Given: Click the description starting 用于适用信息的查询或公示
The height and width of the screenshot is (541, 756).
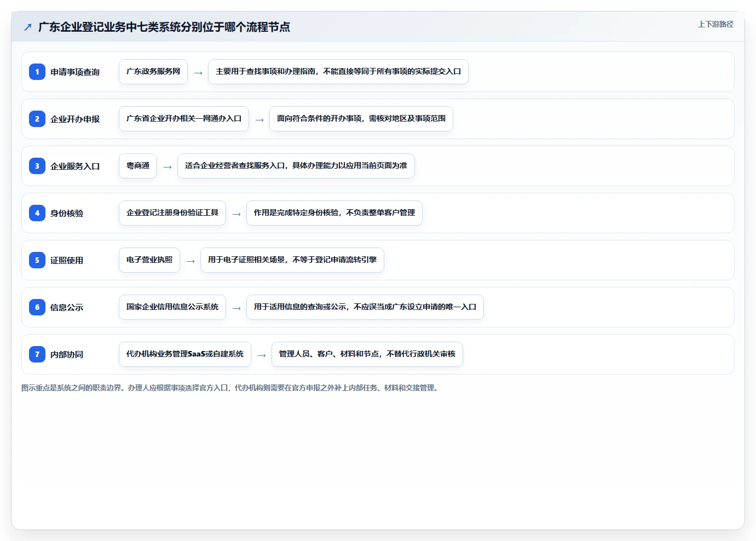Looking at the screenshot, I should point(365,307).
